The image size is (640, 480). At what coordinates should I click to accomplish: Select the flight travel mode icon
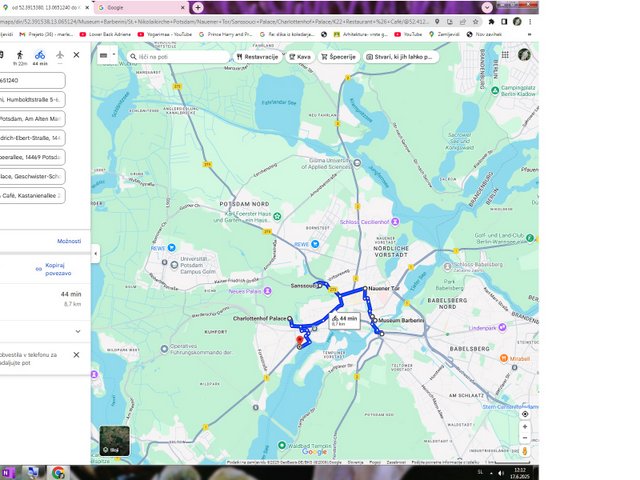click(60, 55)
